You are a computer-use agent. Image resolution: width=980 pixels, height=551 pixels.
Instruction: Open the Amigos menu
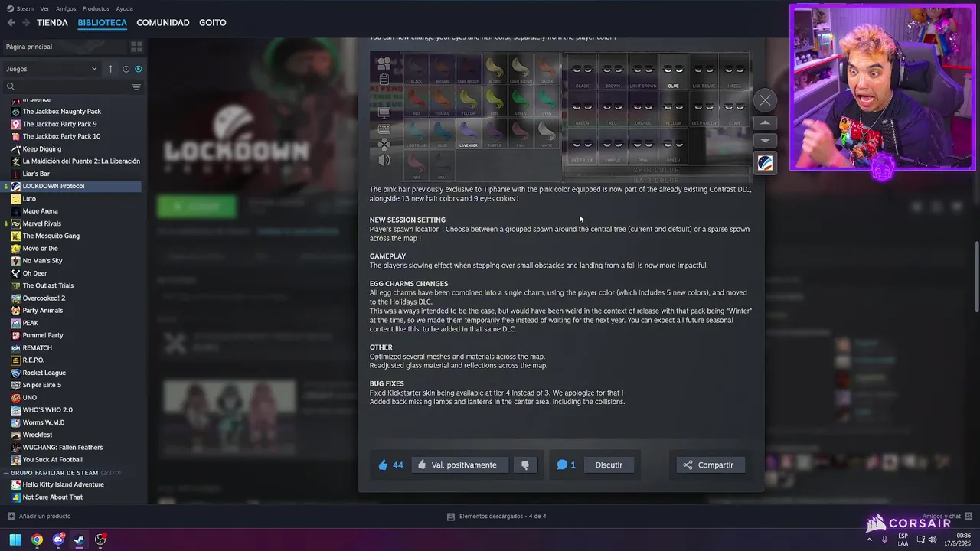tap(66, 8)
